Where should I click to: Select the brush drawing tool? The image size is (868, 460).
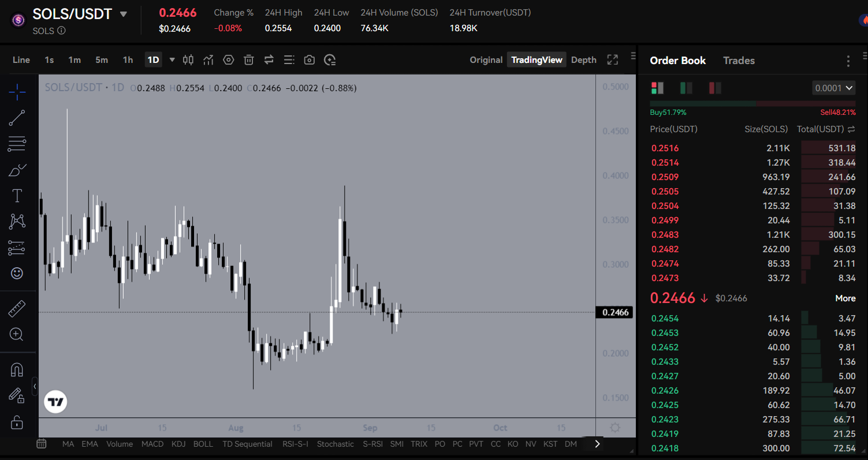click(17, 169)
